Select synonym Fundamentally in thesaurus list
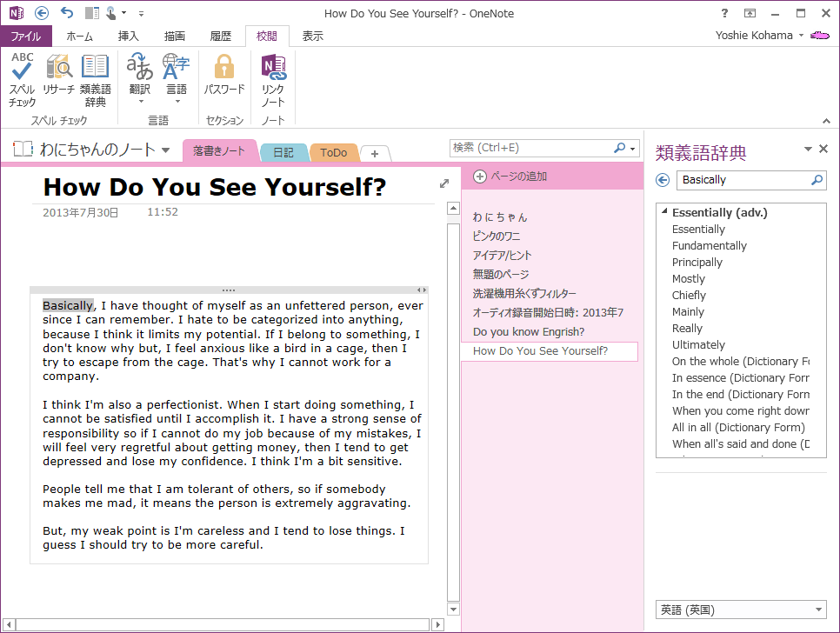 coord(710,246)
